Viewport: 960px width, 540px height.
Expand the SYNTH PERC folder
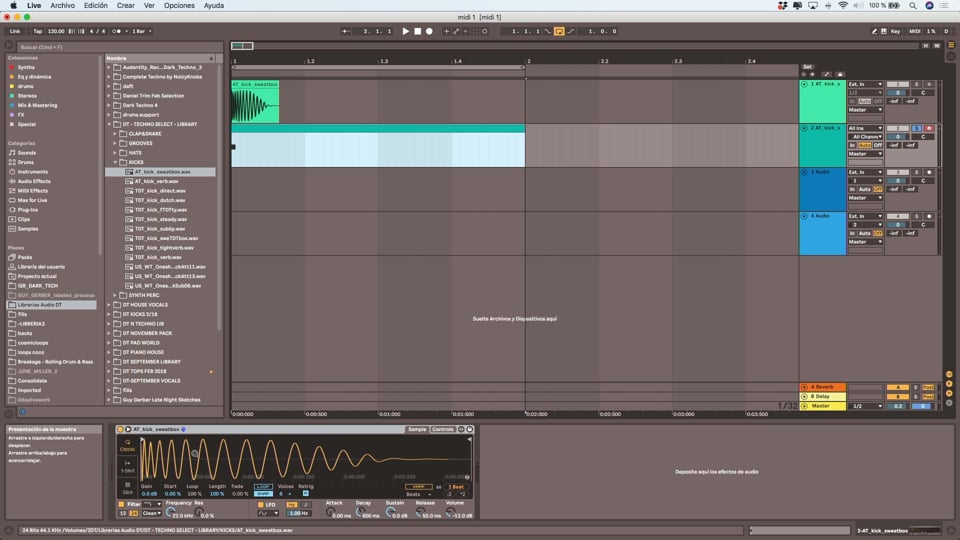pyautogui.click(x=115, y=295)
